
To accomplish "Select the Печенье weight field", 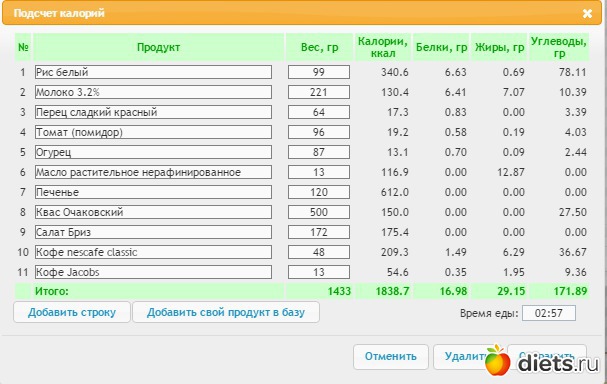I will pos(319,192).
